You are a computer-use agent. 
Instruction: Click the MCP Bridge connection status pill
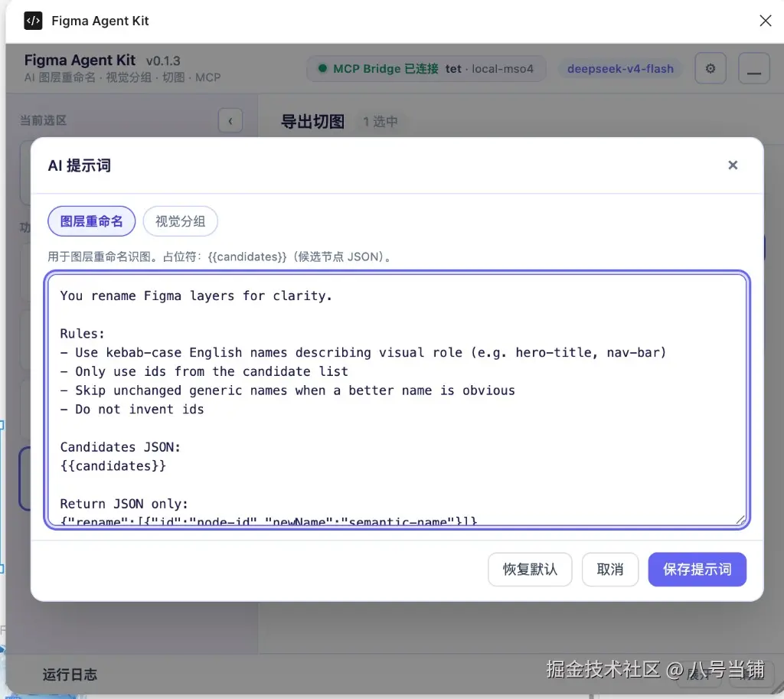coord(426,68)
